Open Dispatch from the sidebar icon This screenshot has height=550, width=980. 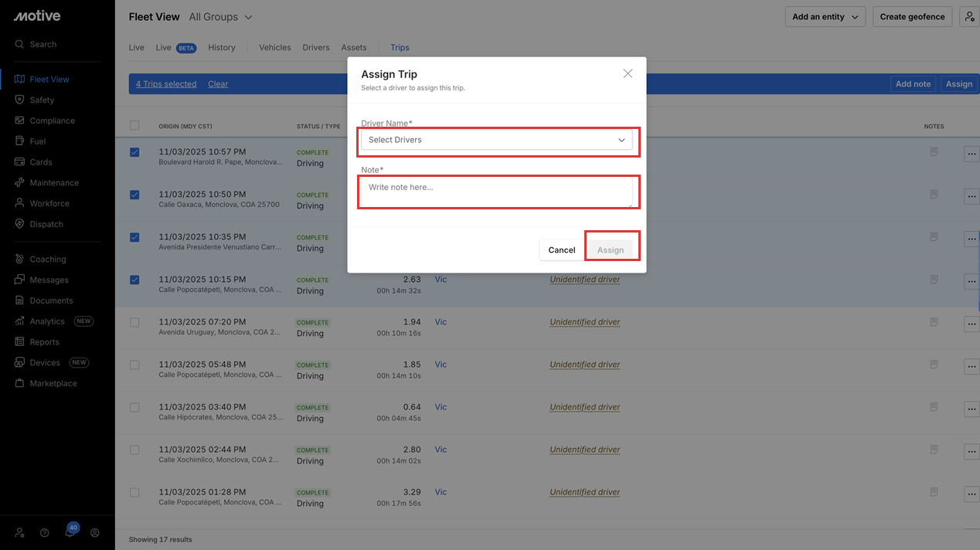(x=20, y=224)
